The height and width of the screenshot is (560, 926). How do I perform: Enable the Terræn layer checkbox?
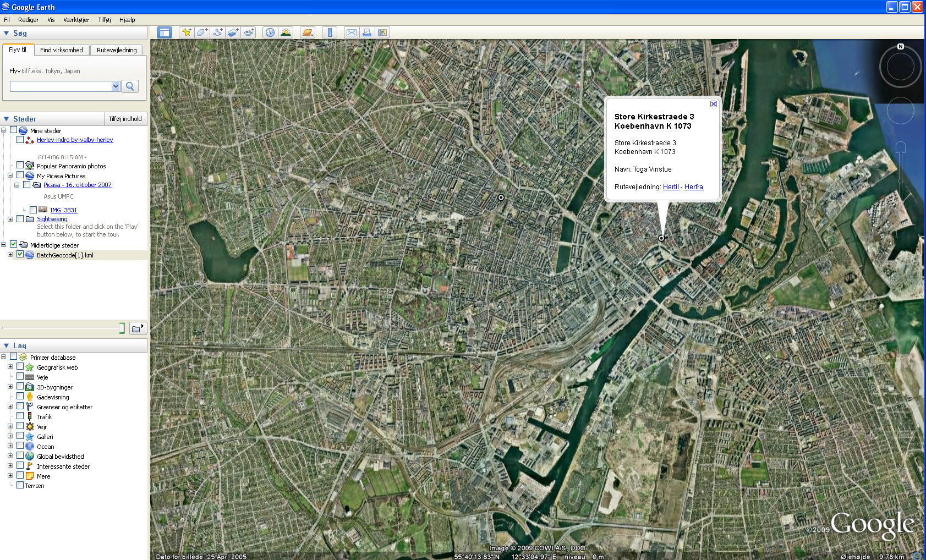[20, 485]
